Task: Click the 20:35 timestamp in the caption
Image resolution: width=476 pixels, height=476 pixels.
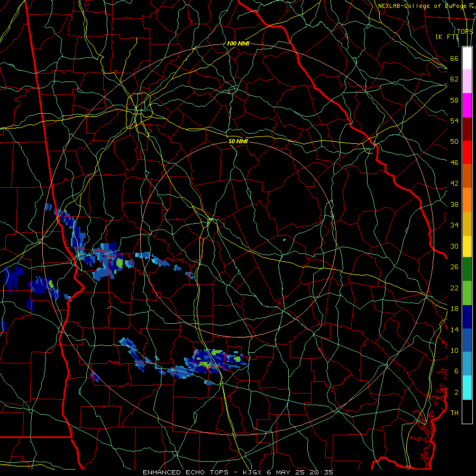Action: point(321,472)
